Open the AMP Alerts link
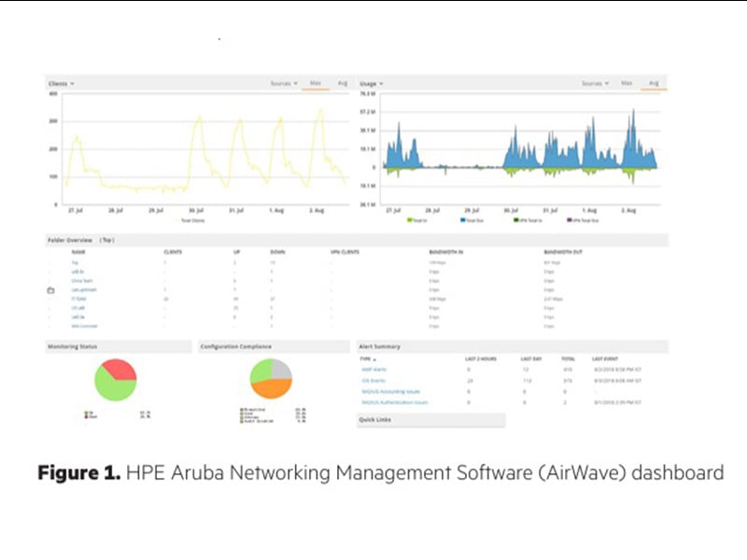 374,370
